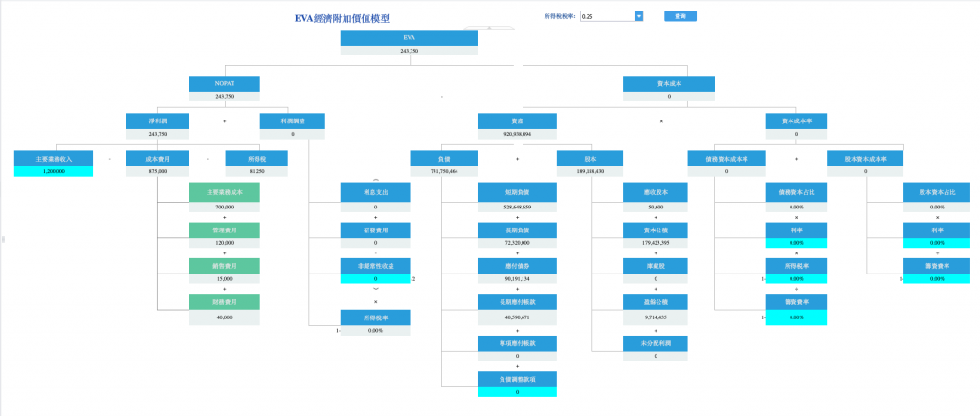Select the 負債 node
980x416 pixels.
444,159
